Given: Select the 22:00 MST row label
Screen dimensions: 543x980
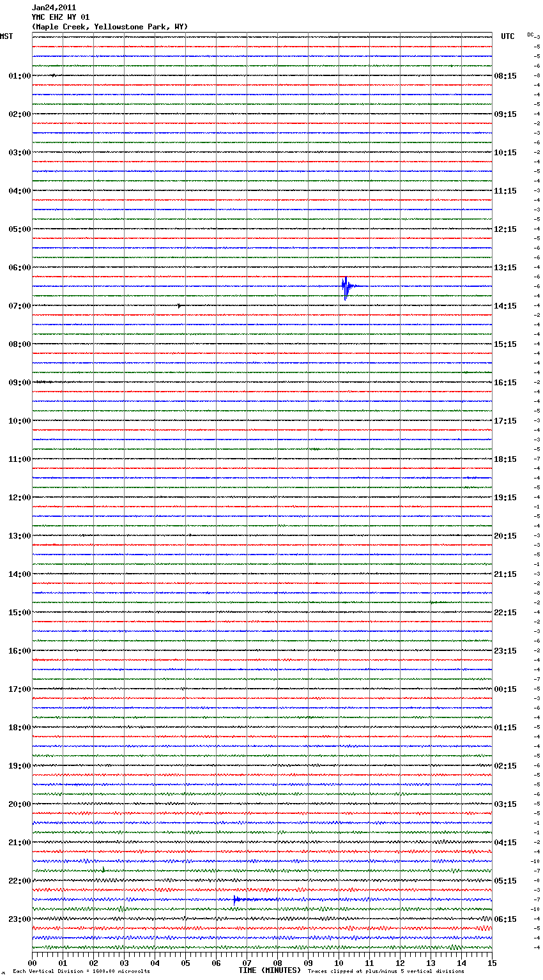Looking at the screenshot, I should 19,881.
